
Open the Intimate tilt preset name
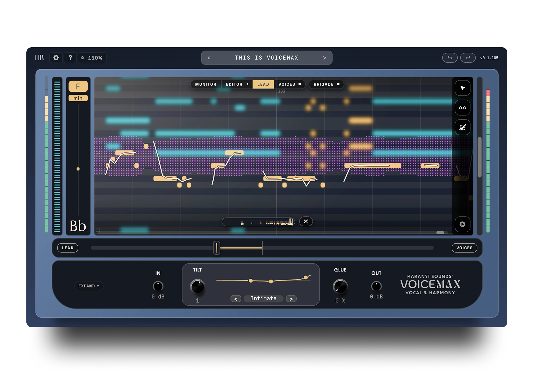[x=264, y=298]
